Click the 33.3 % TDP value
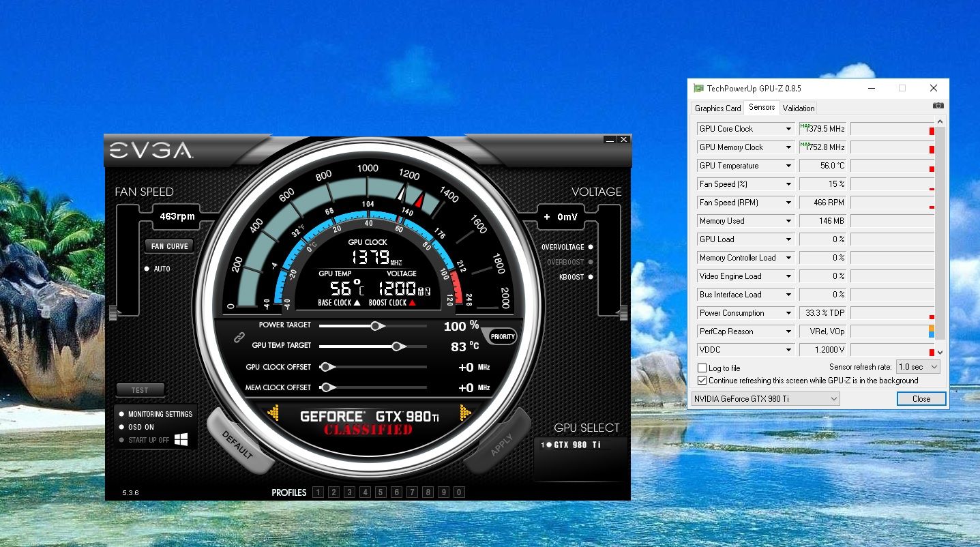980x547 pixels. [822, 313]
